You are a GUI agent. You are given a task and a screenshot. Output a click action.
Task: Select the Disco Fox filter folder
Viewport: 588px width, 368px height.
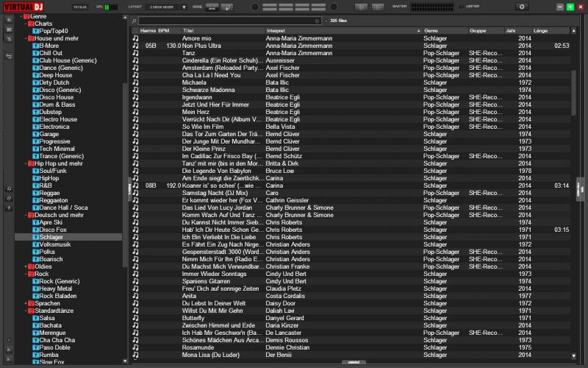[53, 230]
